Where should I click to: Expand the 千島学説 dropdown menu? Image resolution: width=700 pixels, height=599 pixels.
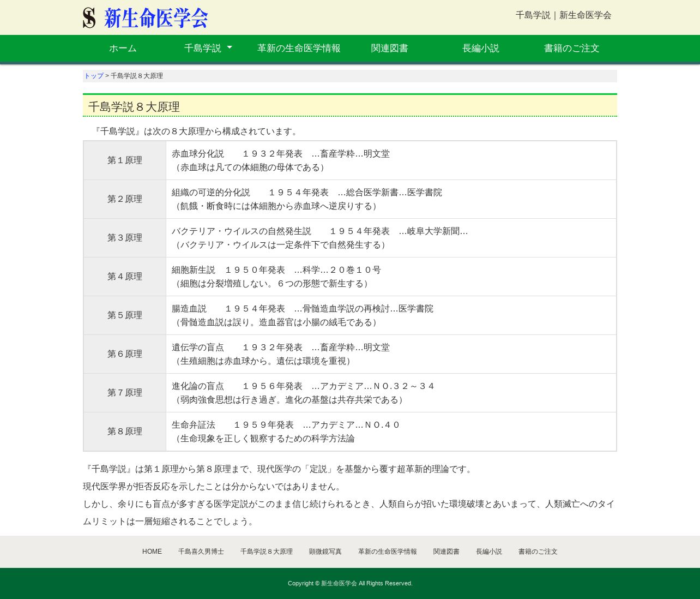click(208, 49)
